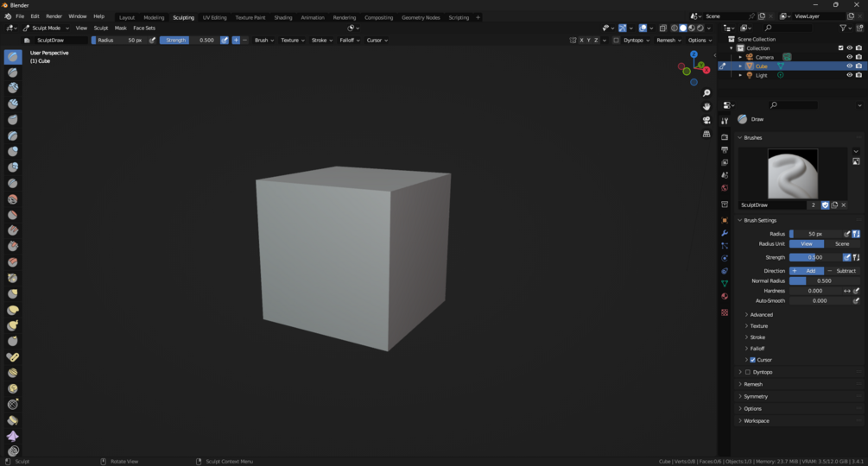Viewport: 868px width, 466px height.
Task: Select the Draw sculpt brush tool
Action: (x=13, y=56)
